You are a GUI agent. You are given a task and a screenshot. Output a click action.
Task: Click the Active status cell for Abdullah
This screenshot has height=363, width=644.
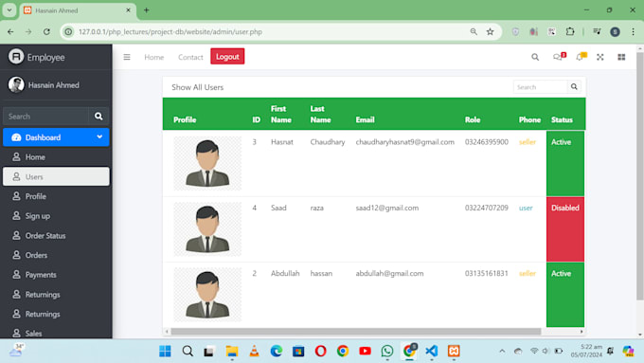[x=565, y=295]
